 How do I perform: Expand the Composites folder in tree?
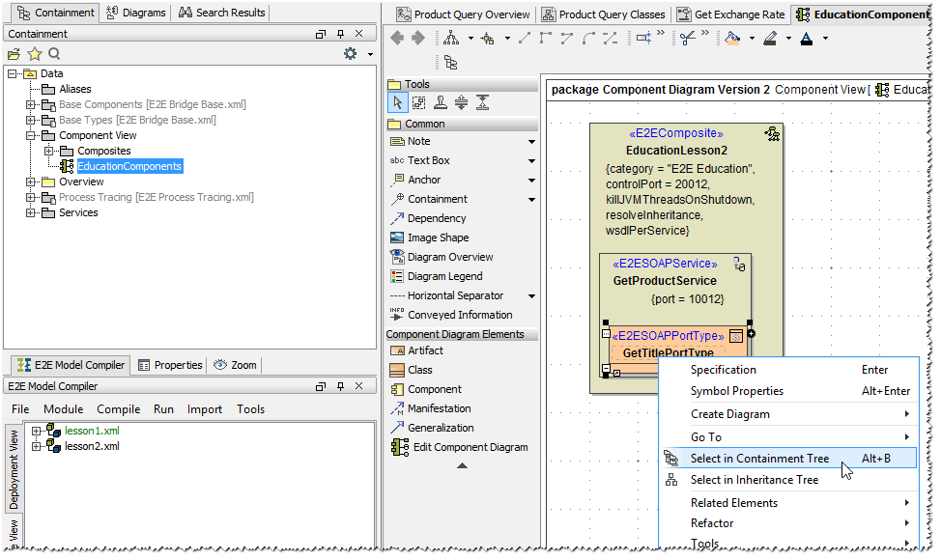(x=48, y=152)
